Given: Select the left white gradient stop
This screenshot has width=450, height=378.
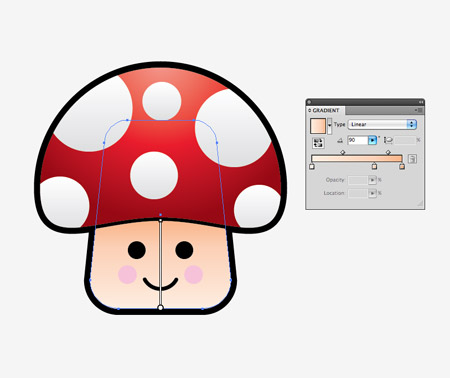Looking at the screenshot, I should pyautogui.click(x=312, y=166).
